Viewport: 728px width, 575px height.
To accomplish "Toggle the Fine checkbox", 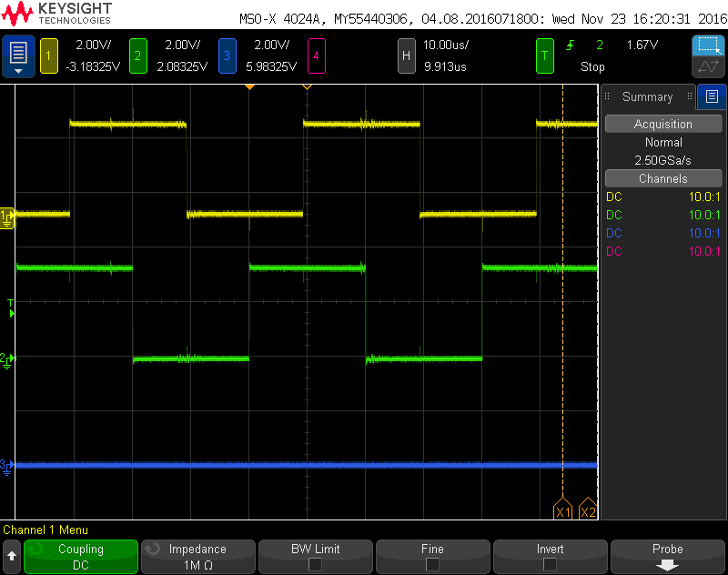I will (x=433, y=565).
